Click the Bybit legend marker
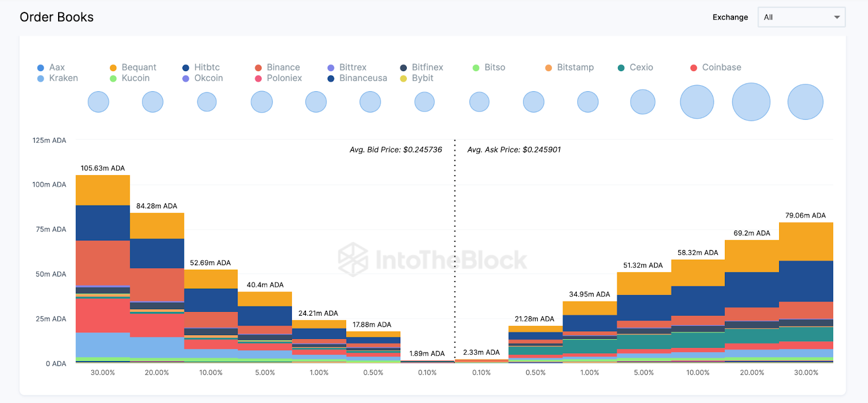 [x=404, y=79]
